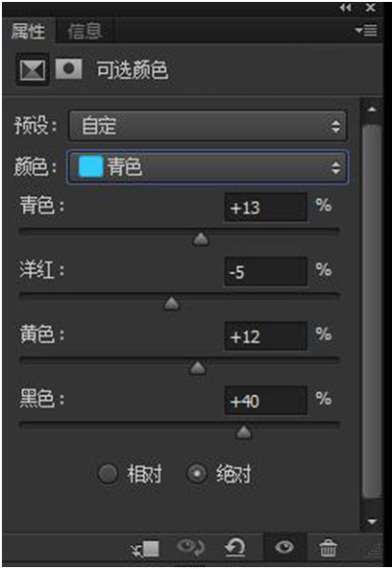Click the 洋红 value field showing -5
This screenshot has height=569, width=392.
(266, 272)
